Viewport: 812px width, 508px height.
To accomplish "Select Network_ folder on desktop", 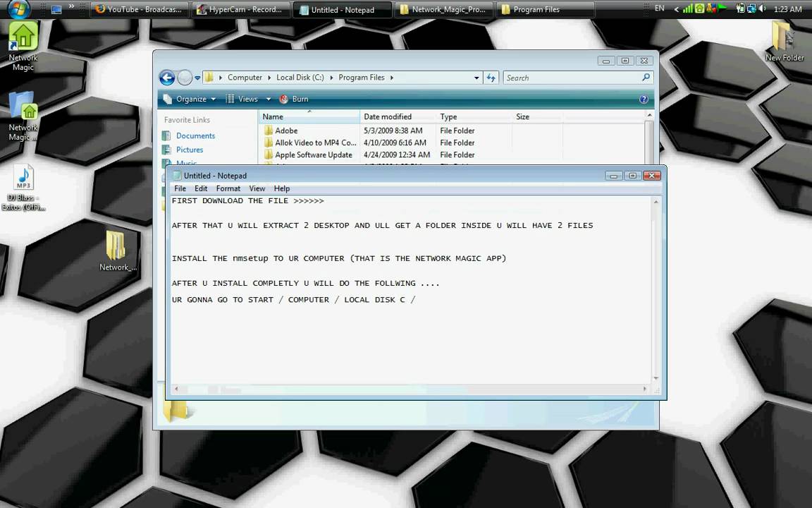I will (x=117, y=251).
